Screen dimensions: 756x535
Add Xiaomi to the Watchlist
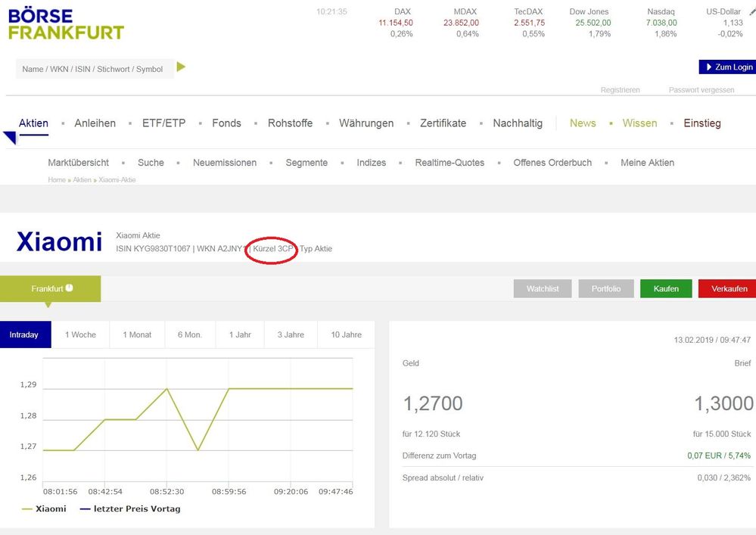(x=543, y=289)
